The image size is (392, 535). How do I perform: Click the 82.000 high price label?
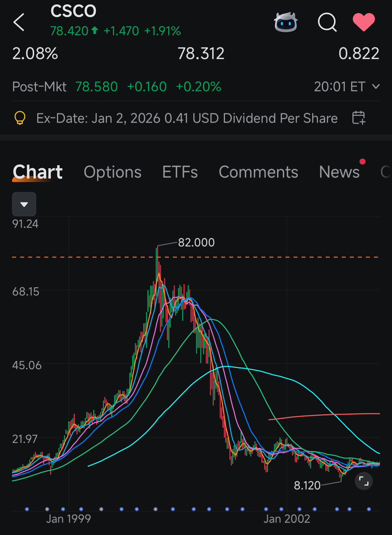[x=196, y=242]
